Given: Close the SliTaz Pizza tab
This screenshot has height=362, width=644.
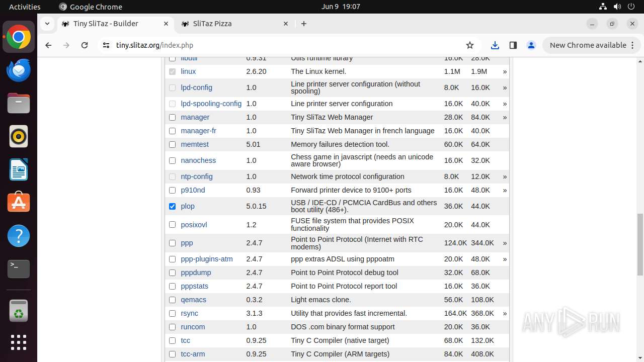Looking at the screenshot, I should click(x=286, y=24).
